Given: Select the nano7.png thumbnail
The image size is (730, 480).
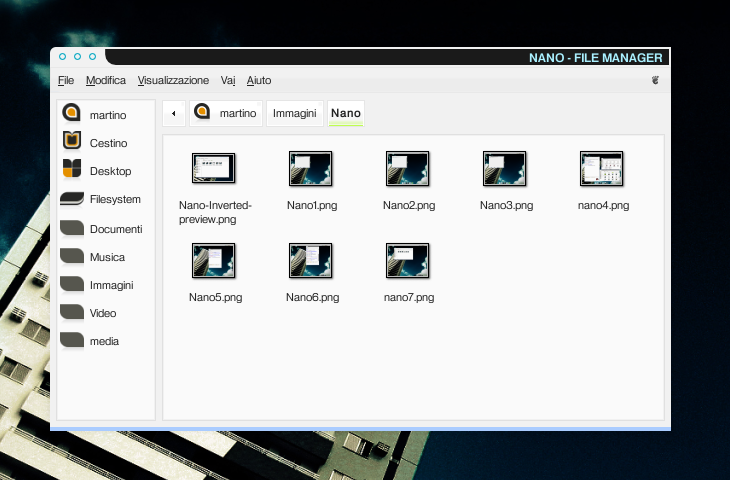Looking at the screenshot, I should pos(407,260).
